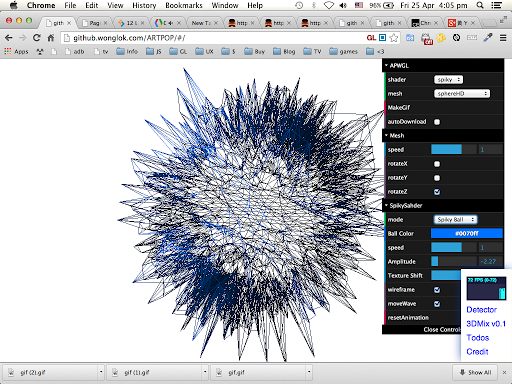
Task: Enable the autoDownload checkbox
Action: pyautogui.click(x=437, y=122)
